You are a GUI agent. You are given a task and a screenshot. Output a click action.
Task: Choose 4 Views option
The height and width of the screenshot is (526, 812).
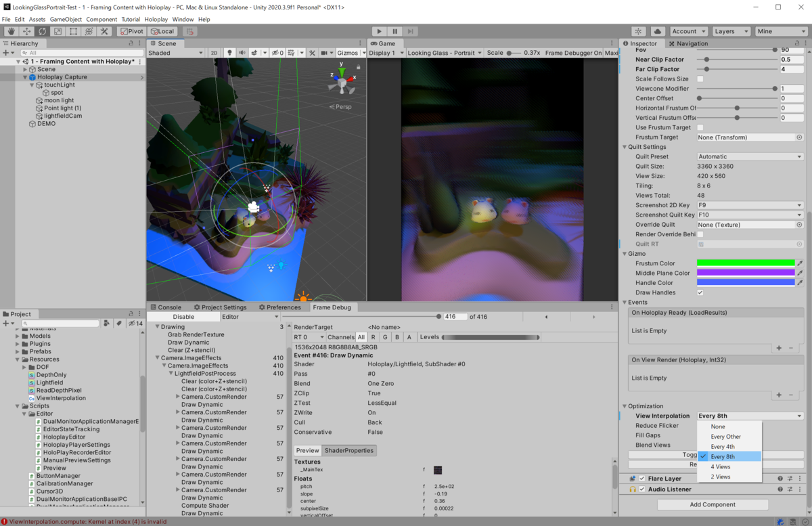pos(729,466)
